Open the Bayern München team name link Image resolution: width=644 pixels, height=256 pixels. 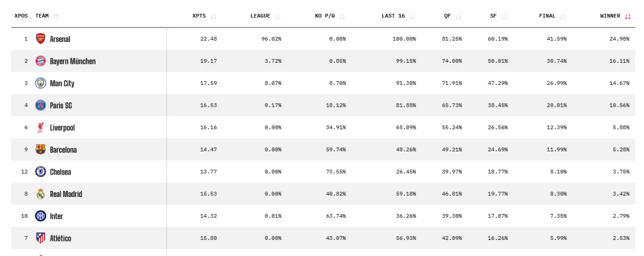tap(72, 61)
